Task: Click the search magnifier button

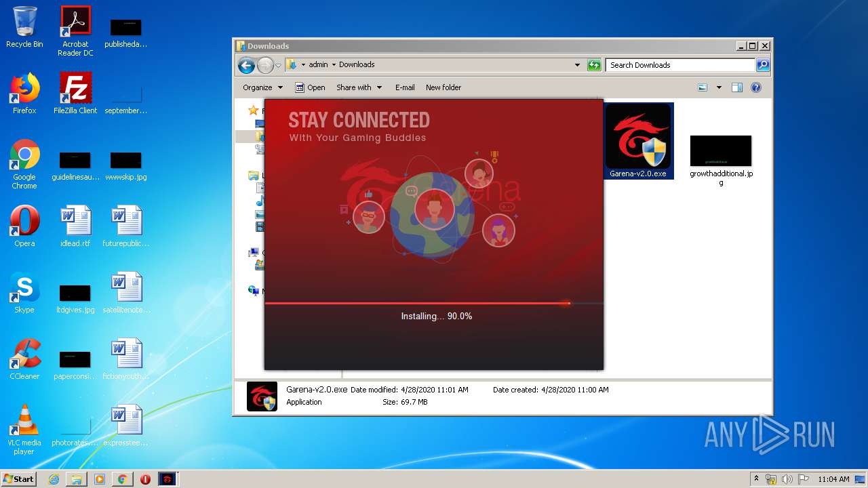Action: point(763,65)
